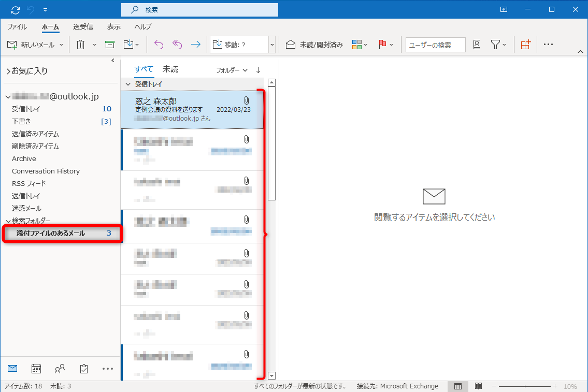The image size is (588, 392).
Task: Click the zoom in plus button
Action: pyautogui.click(x=555, y=386)
